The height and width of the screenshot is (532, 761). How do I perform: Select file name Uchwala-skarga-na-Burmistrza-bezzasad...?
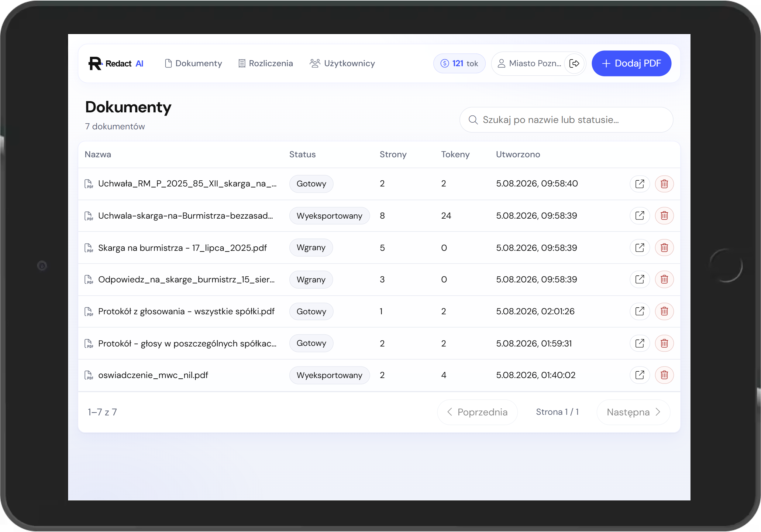(186, 216)
